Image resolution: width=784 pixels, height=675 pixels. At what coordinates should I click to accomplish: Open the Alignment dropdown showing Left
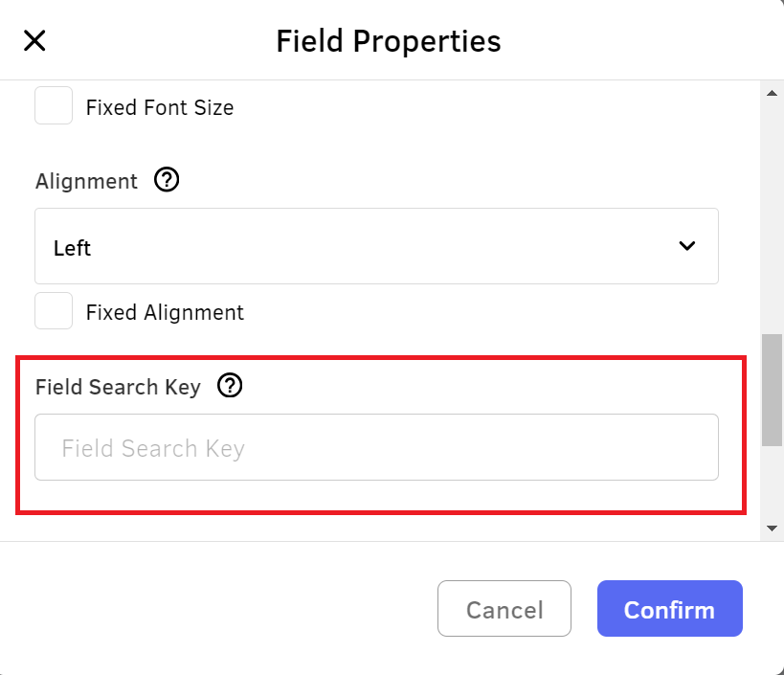tap(376, 246)
